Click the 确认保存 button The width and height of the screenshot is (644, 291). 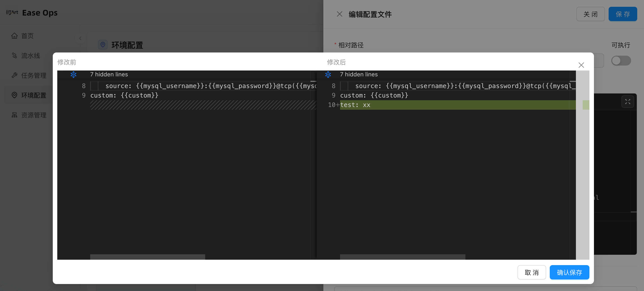[569, 272]
